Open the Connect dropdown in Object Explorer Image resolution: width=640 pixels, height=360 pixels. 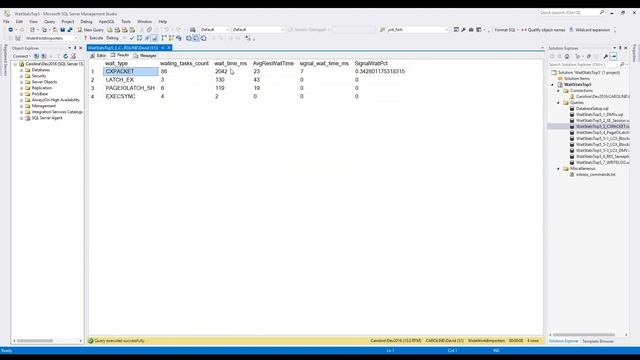point(21,56)
